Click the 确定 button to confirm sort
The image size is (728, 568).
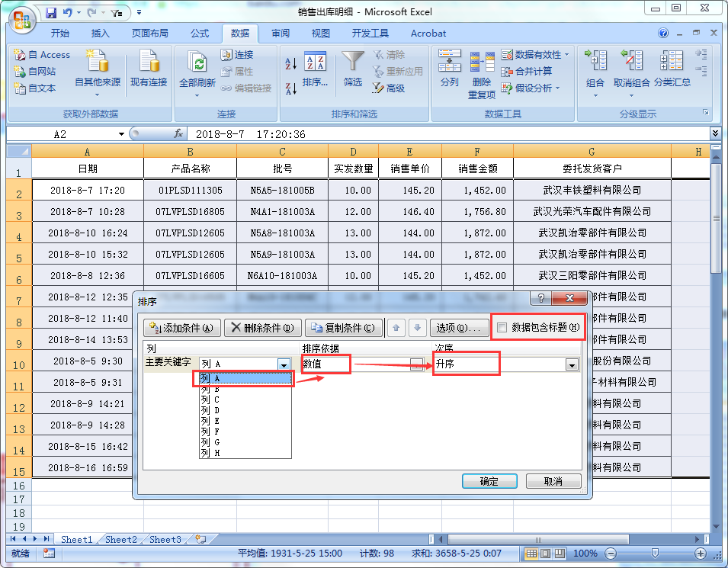pyautogui.click(x=489, y=481)
